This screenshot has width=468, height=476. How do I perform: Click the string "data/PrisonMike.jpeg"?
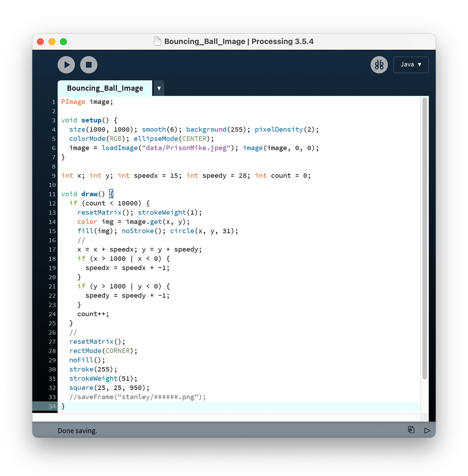186,148
